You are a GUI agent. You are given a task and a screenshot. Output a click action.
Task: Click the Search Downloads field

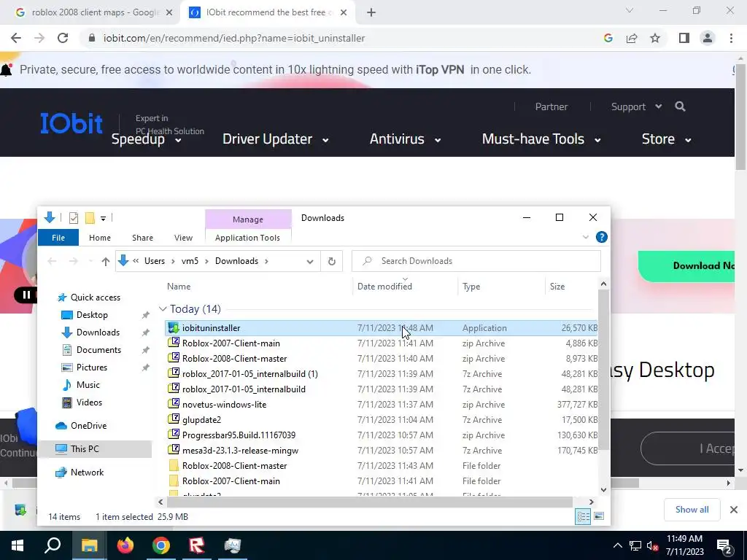click(x=476, y=261)
